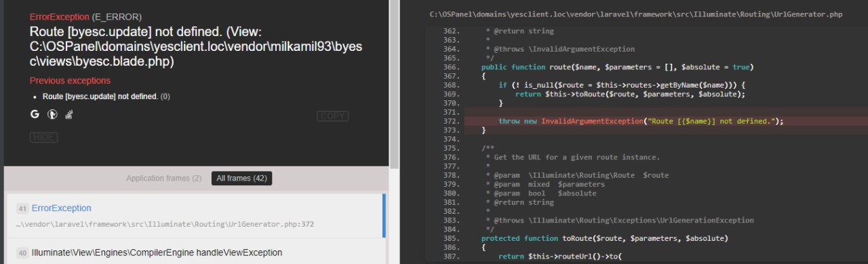Select frame 41 ErrorException
The image size is (868, 264).
[195, 215]
